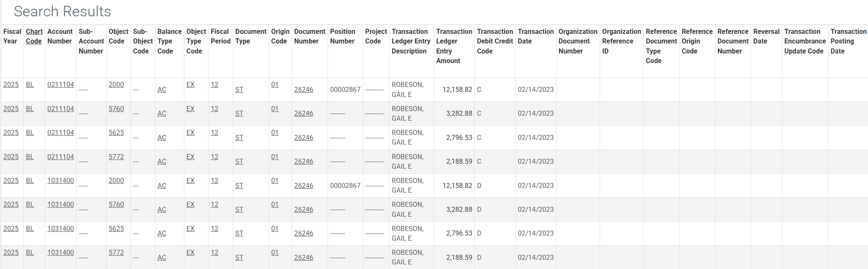Open account 1031400 in the 2,796.53 debit row

(61, 228)
